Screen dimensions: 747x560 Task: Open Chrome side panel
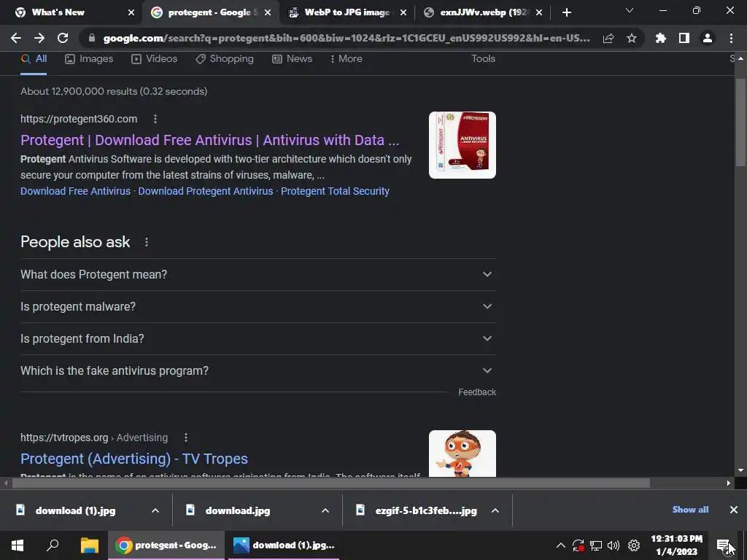684,38
